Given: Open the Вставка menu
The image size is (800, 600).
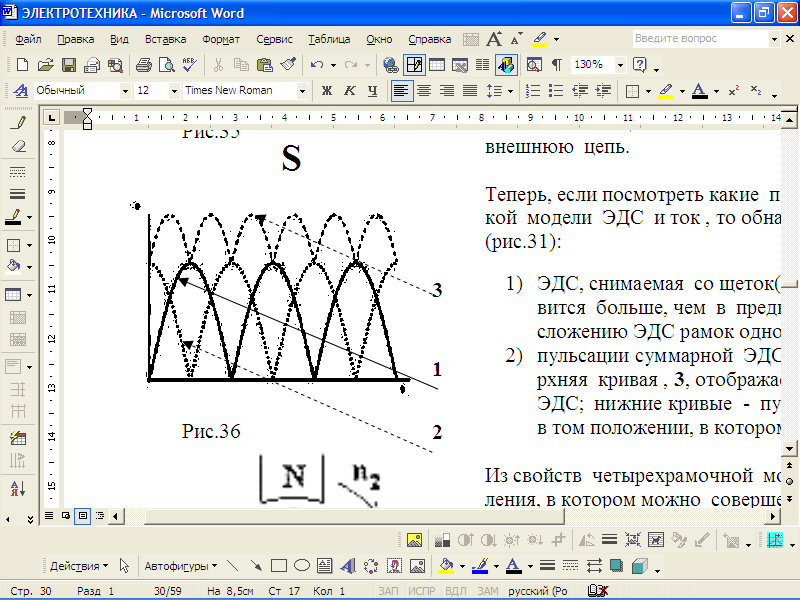Looking at the screenshot, I should pos(165,39).
